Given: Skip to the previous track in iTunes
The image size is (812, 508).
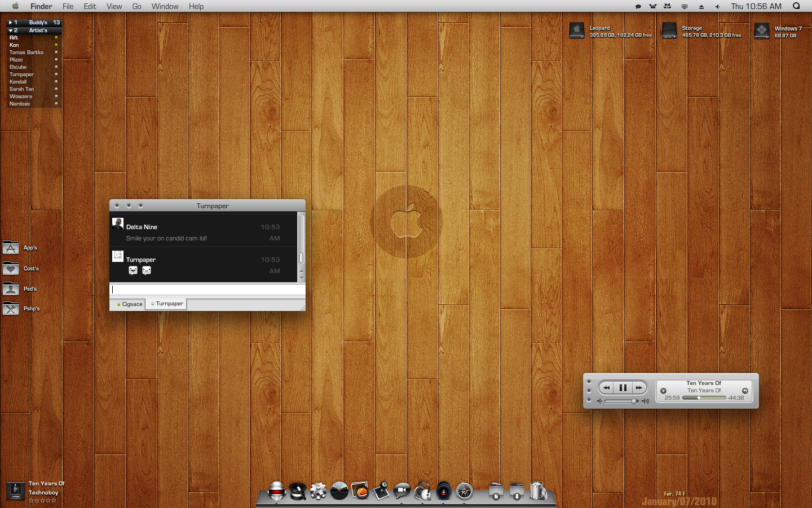Looking at the screenshot, I should (607, 388).
